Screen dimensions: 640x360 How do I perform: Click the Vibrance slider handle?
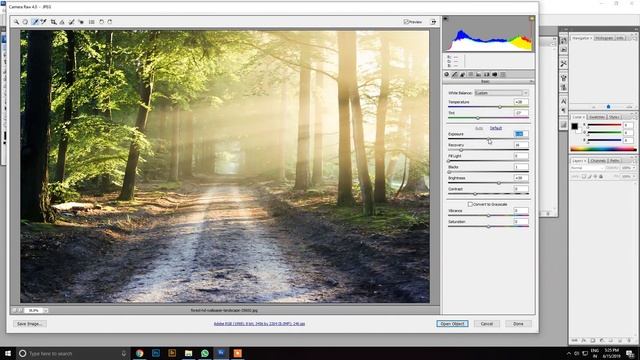pos(489,216)
